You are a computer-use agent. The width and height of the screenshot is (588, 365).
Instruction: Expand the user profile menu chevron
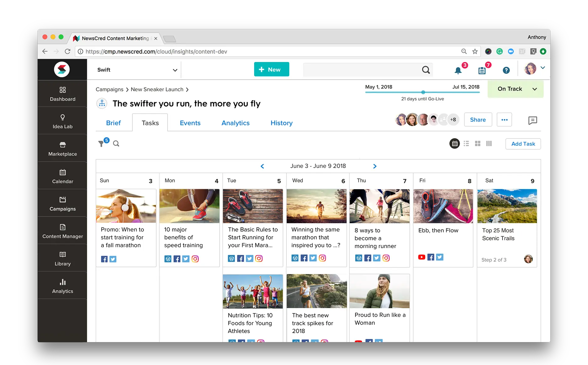pos(543,68)
